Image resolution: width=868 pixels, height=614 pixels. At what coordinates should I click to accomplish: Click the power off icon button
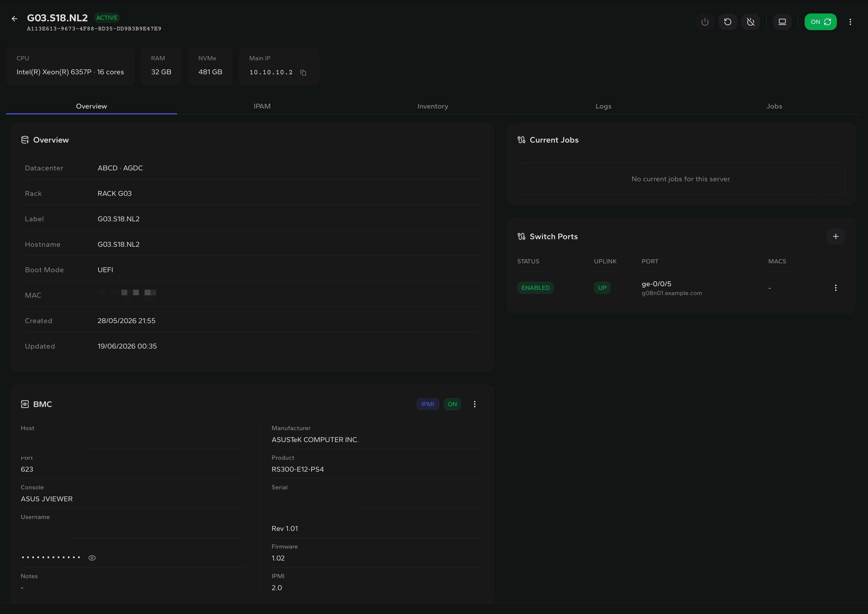(x=705, y=22)
